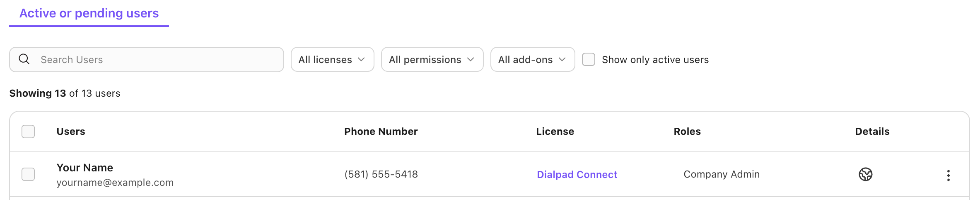The width and height of the screenshot is (980, 200).
Task: Enable the Show only active users checkbox
Action: (589, 59)
